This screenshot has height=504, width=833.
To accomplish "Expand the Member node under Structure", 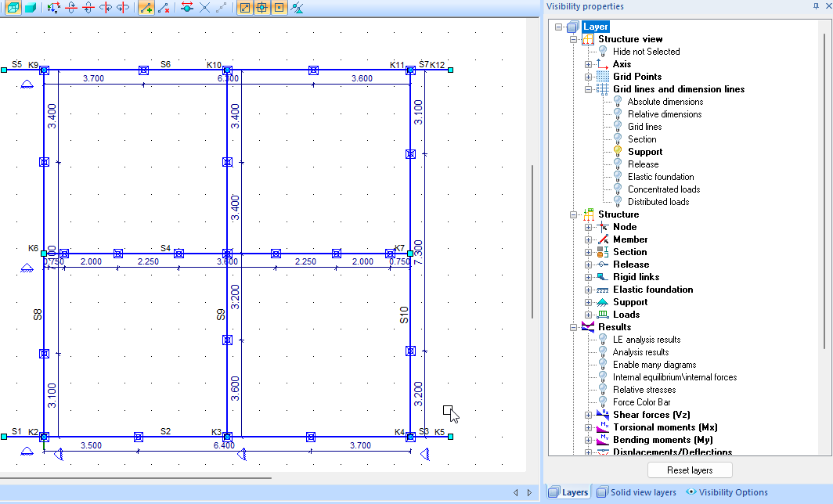I will (588, 239).
